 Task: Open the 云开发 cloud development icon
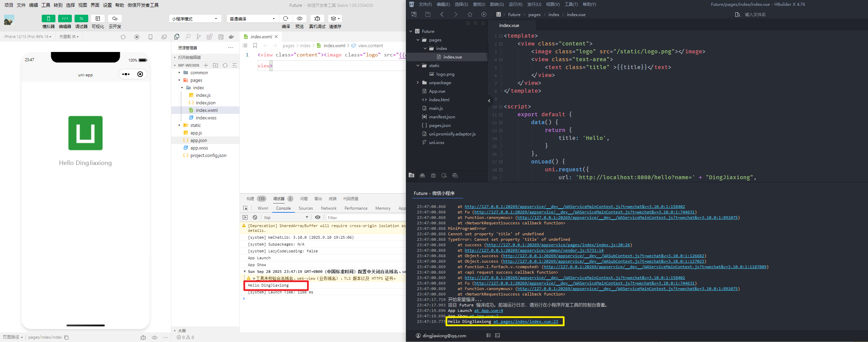pyautogui.click(x=115, y=18)
